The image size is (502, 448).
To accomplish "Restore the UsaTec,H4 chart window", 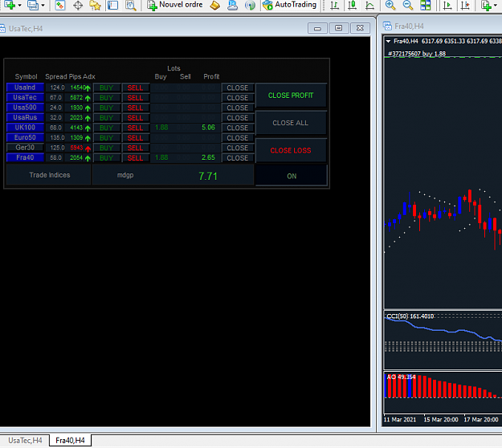I will (338, 28).
